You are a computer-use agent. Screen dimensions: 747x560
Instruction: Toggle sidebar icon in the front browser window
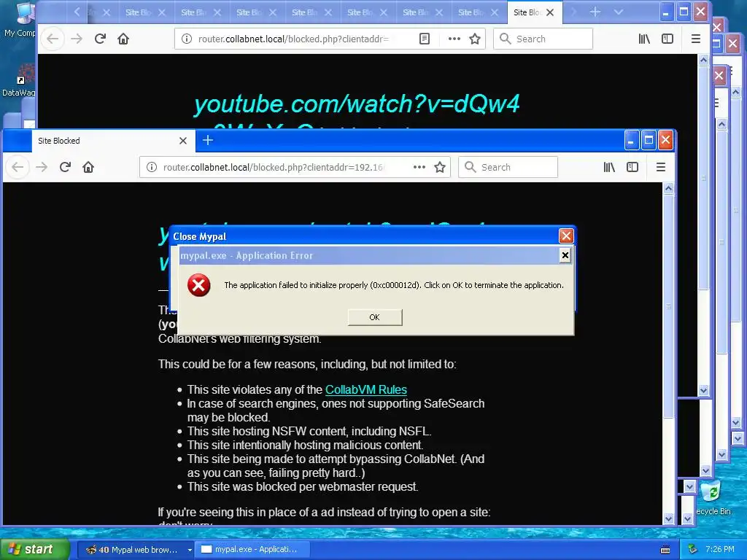click(632, 167)
